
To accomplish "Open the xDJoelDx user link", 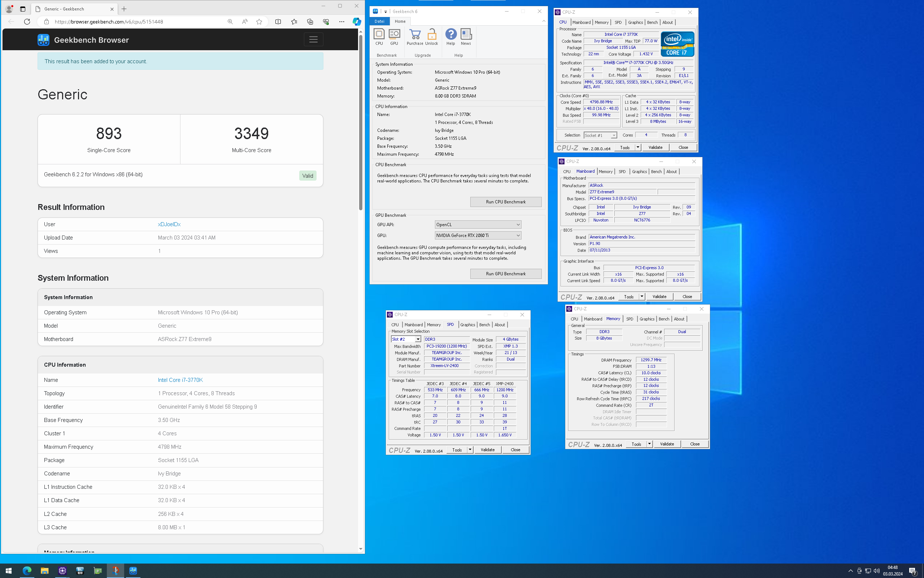I will [169, 224].
